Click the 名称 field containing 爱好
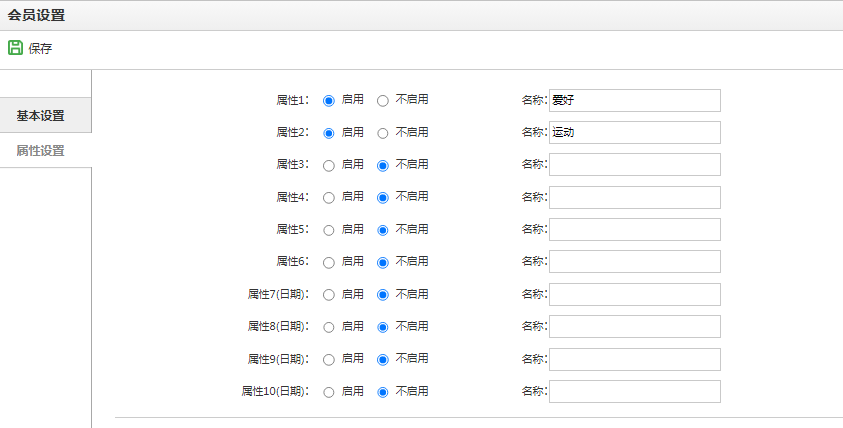The image size is (843, 428). coord(634,101)
